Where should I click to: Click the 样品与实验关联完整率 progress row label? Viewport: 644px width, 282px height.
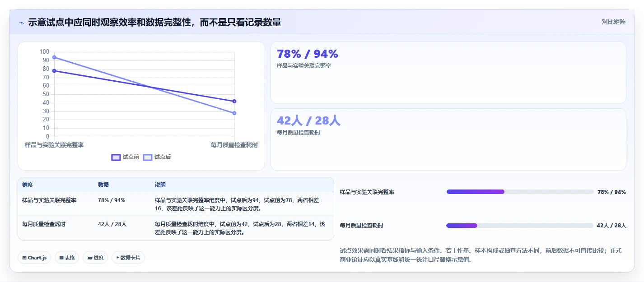(367, 192)
